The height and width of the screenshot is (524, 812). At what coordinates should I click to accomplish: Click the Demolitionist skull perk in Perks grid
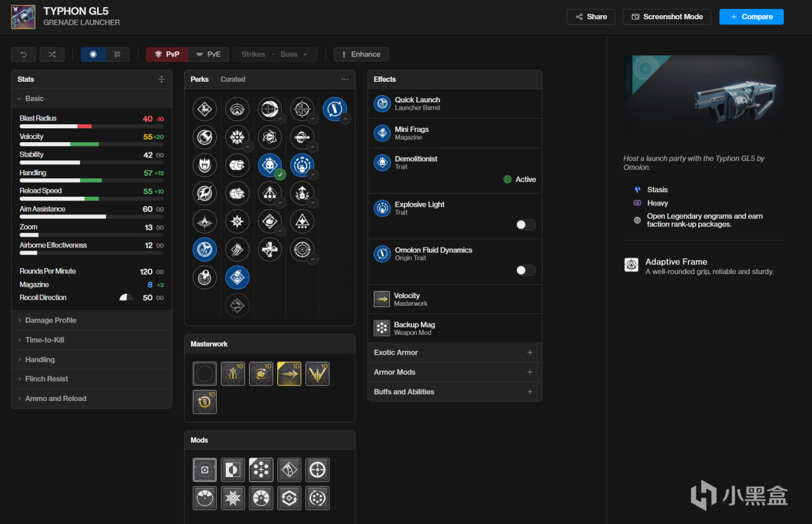(270, 165)
